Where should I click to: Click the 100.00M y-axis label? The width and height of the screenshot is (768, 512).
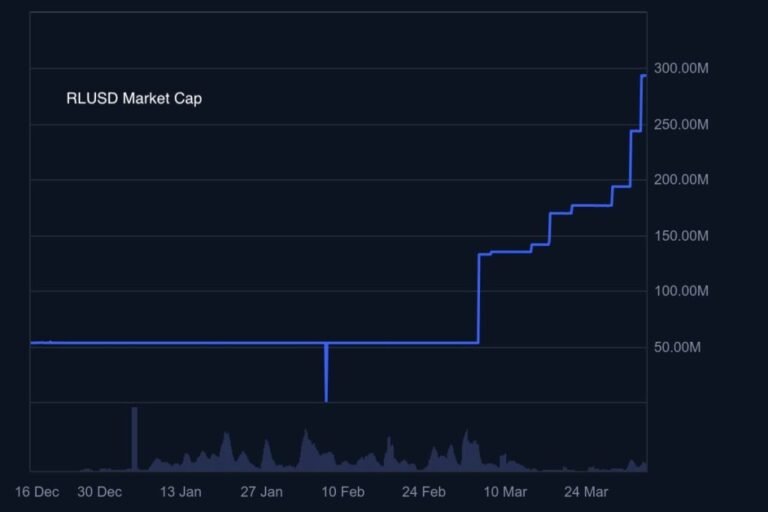coord(681,292)
